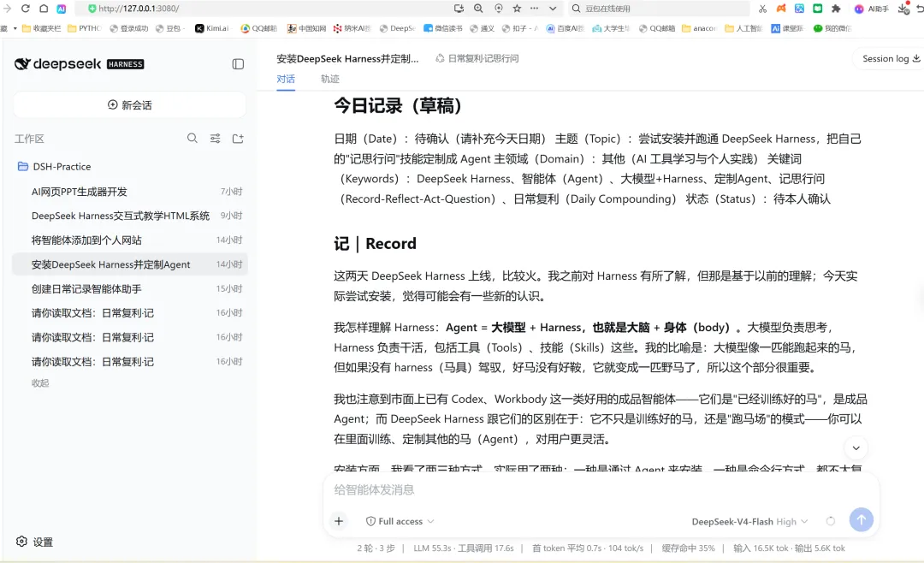924x563 pixels.
Task: Switch to the 轨迹 tab
Action: (x=330, y=79)
